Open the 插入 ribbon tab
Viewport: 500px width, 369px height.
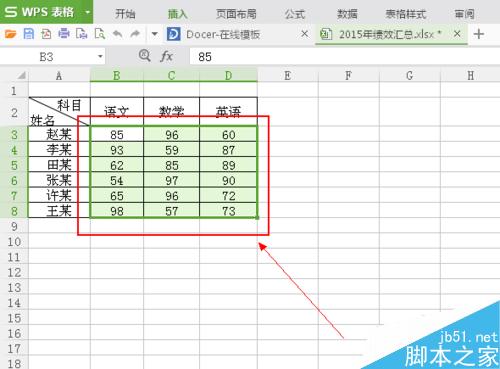point(178,14)
